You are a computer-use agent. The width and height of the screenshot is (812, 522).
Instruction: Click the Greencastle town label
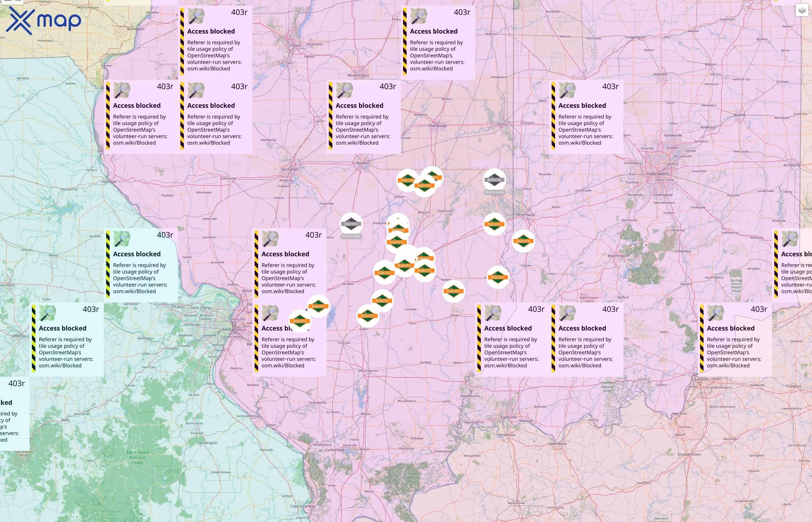pos(583,191)
